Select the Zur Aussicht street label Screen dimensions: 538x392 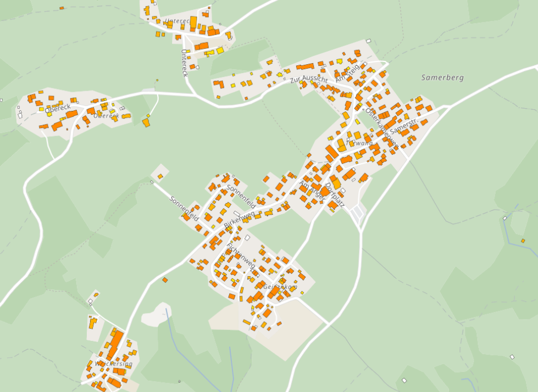click(308, 80)
